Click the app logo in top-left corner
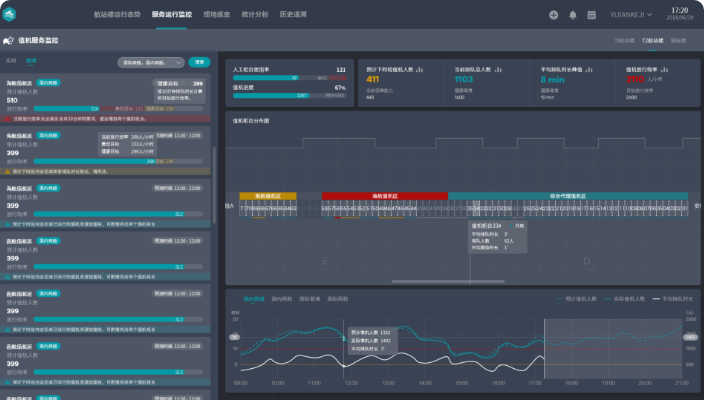 (11, 15)
